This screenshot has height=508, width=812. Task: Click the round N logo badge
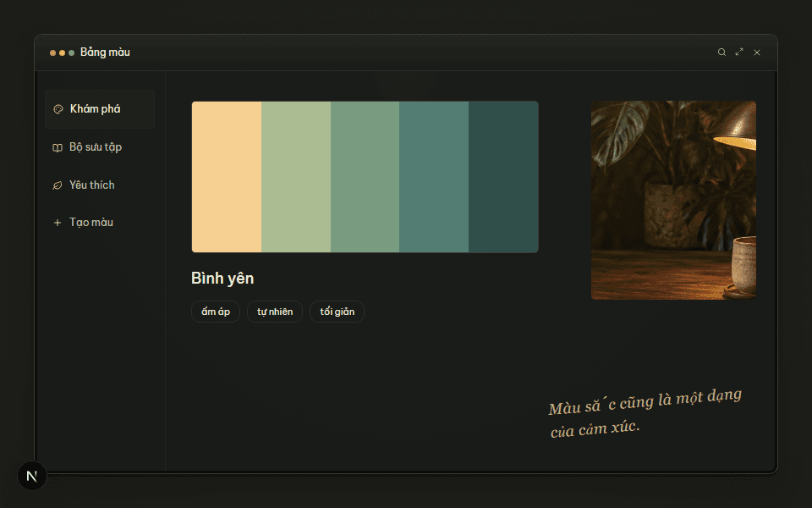point(32,476)
